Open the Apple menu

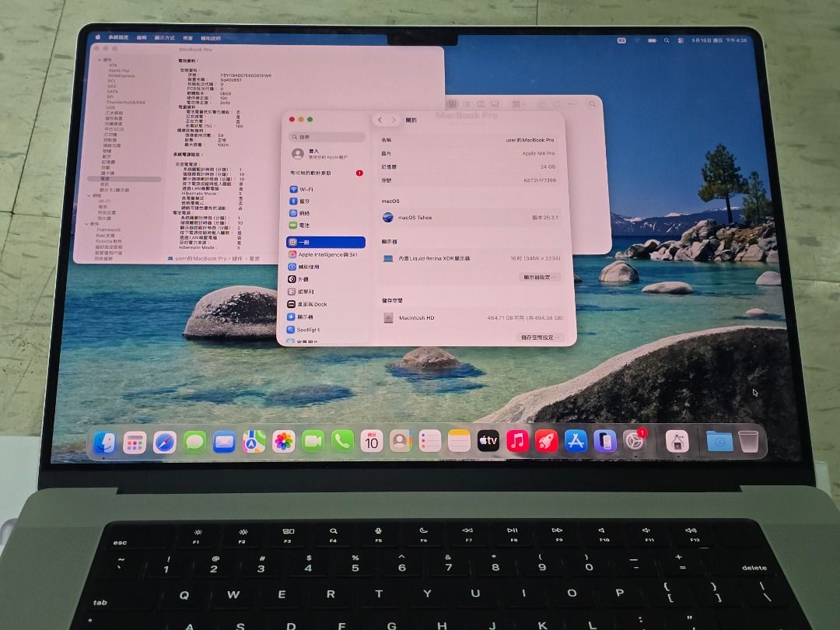pyautogui.click(x=98, y=37)
